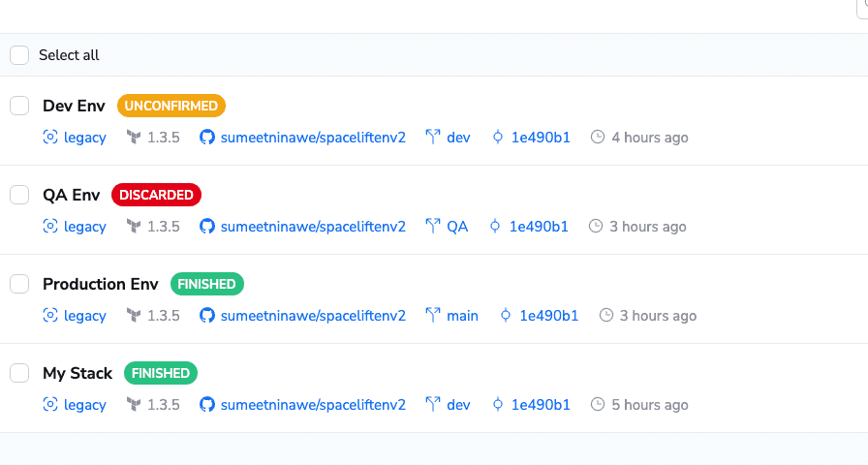The width and height of the screenshot is (868, 465).
Task: Click Terraform icon in Dev Env row
Action: [134, 137]
